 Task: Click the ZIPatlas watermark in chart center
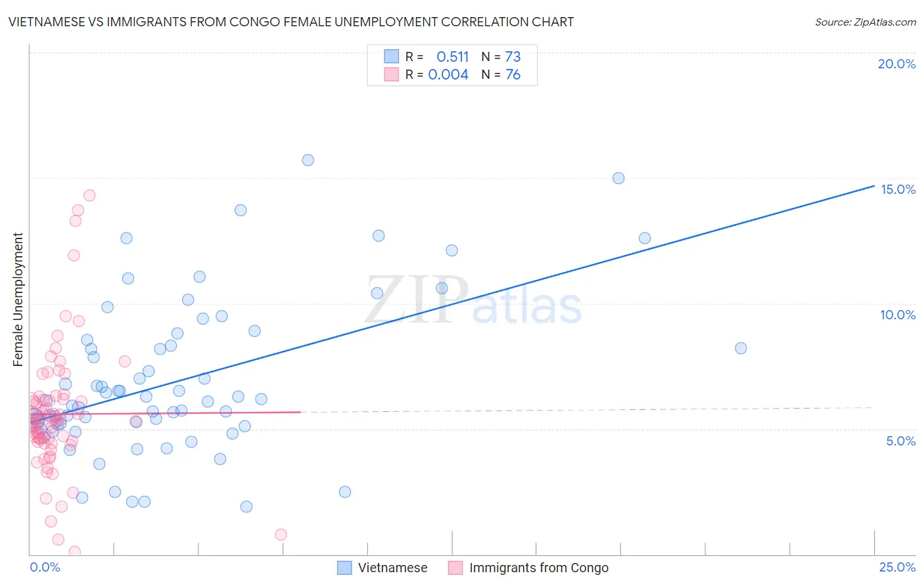click(473, 299)
